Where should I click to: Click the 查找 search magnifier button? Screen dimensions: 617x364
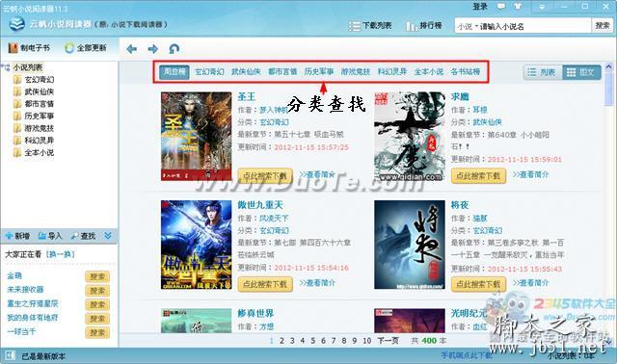pos(84,236)
